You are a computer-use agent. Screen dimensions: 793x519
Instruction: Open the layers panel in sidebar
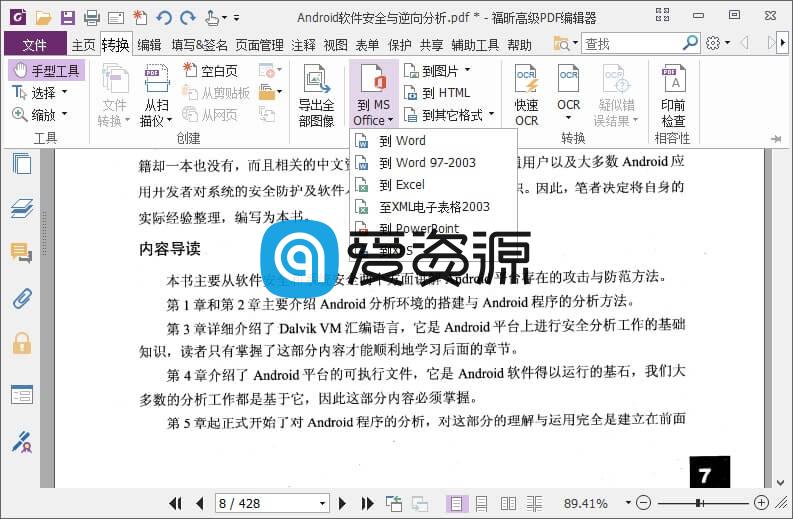(x=22, y=208)
